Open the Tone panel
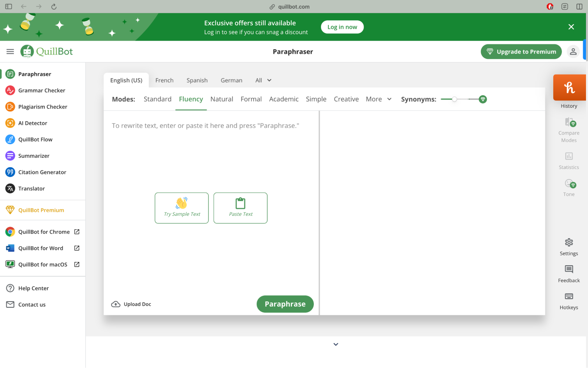 click(569, 188)
